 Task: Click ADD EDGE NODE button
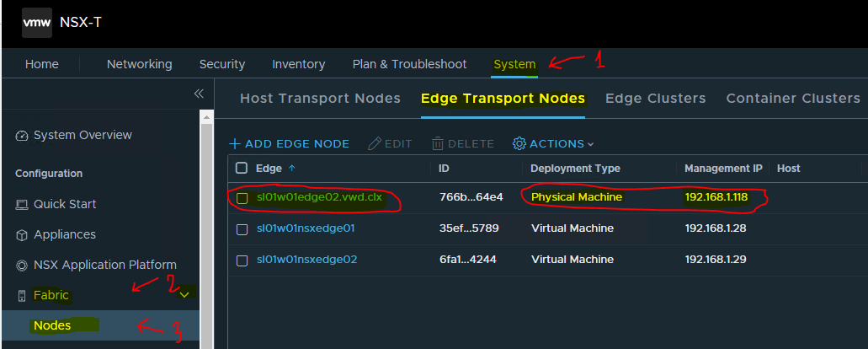click(290, 144)
